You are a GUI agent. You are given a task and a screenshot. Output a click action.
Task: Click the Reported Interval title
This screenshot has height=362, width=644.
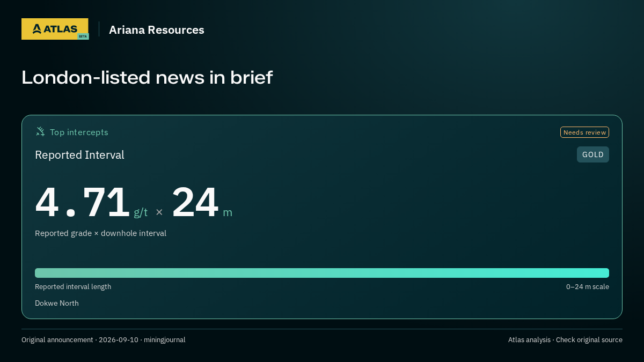[79, 155]
